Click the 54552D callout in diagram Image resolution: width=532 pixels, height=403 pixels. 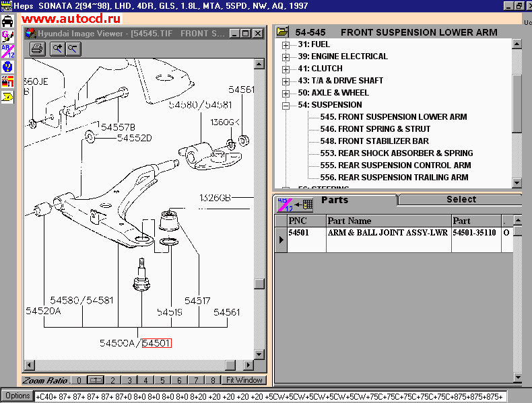pyautogui.click(x=135, y=138)
